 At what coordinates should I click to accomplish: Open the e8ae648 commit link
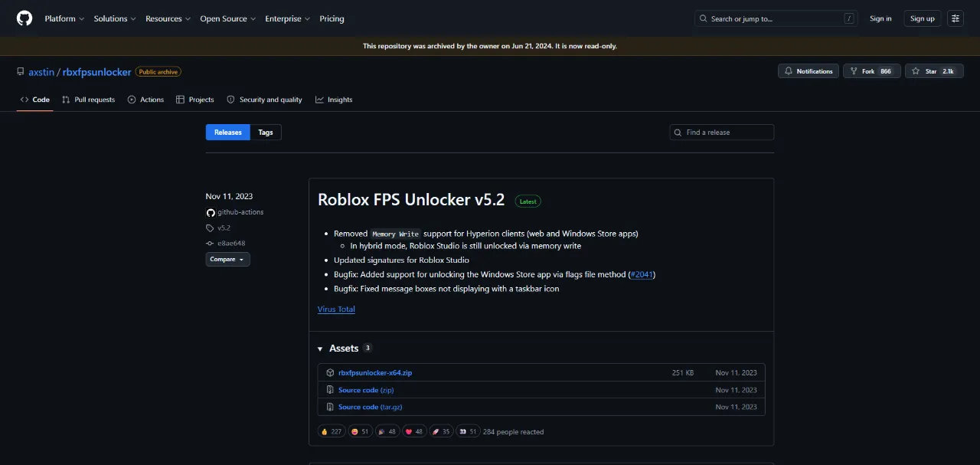point(230,244)
